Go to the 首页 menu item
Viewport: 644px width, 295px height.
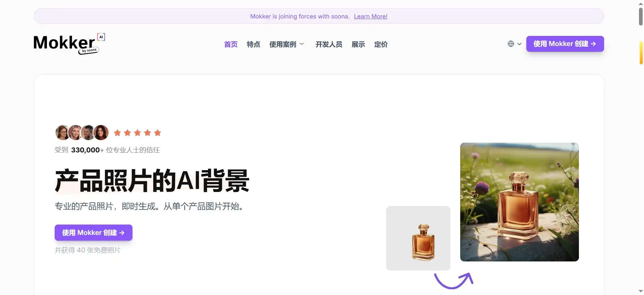(231, 44)
